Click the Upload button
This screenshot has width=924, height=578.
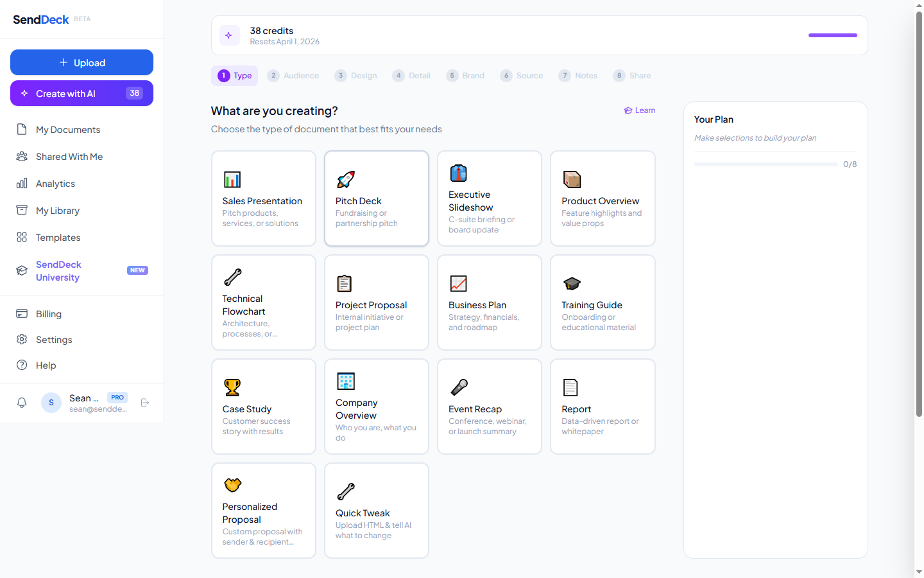point(81,62)
